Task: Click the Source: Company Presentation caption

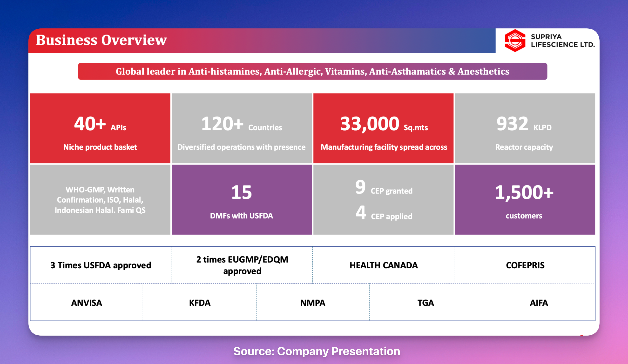Action: (317, 351)
